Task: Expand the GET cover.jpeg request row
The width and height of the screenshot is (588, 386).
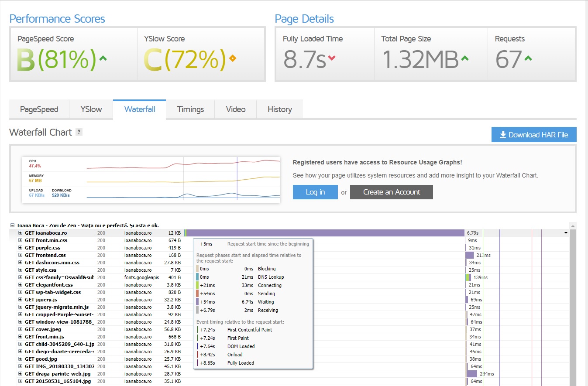Action: pyautogui.click(x=20, y=329)
